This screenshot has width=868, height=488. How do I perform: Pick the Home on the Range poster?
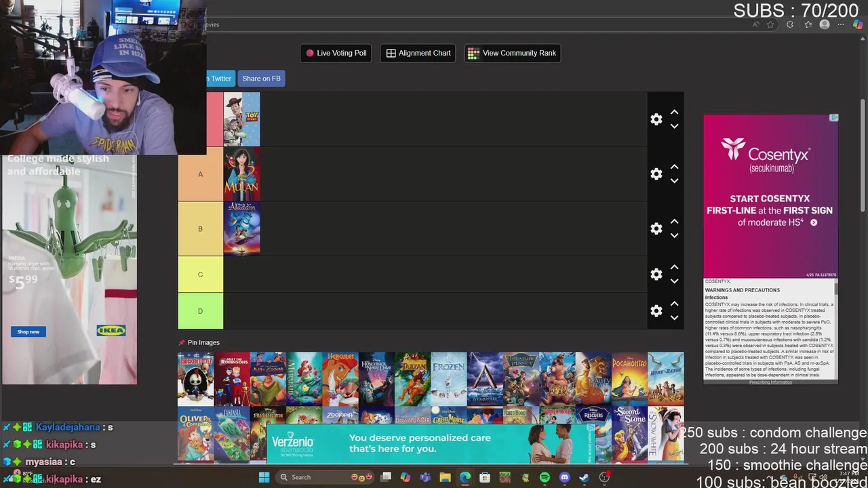coord(666,379)
